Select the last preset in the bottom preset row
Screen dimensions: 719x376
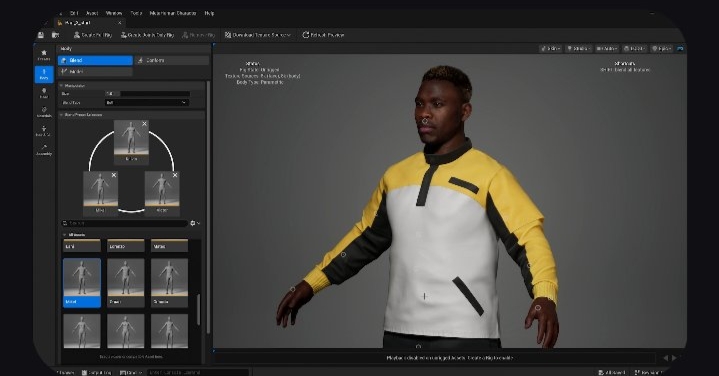coord(169,331)
